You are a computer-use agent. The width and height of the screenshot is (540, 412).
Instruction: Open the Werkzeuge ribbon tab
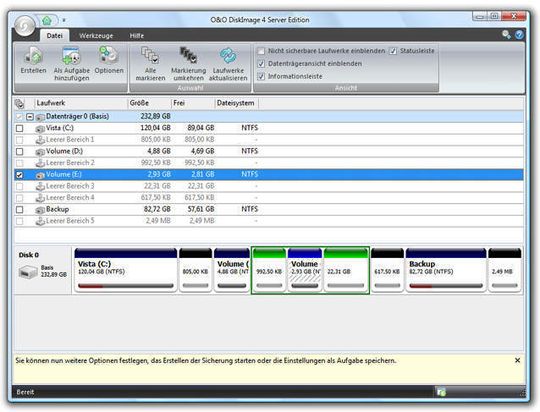[96, 35]
